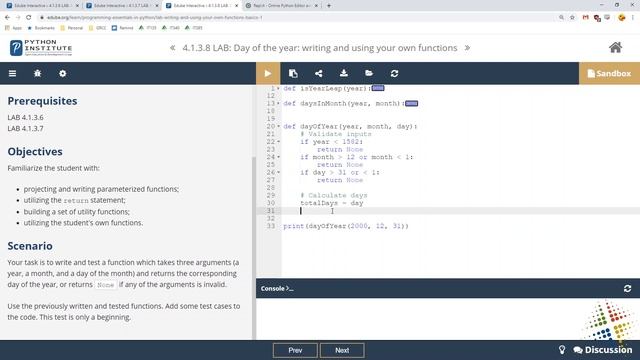The image size is (640, 360).
Task: Go to next lesson with right double chevron
Action: pyautogui.click(x=467, y=48)
